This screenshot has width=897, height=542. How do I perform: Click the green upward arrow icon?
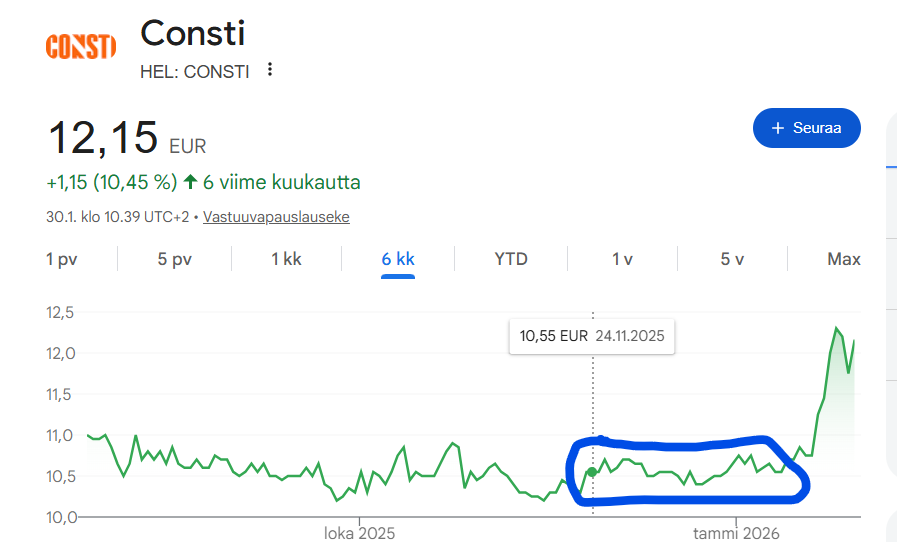[x=190, y=182]
